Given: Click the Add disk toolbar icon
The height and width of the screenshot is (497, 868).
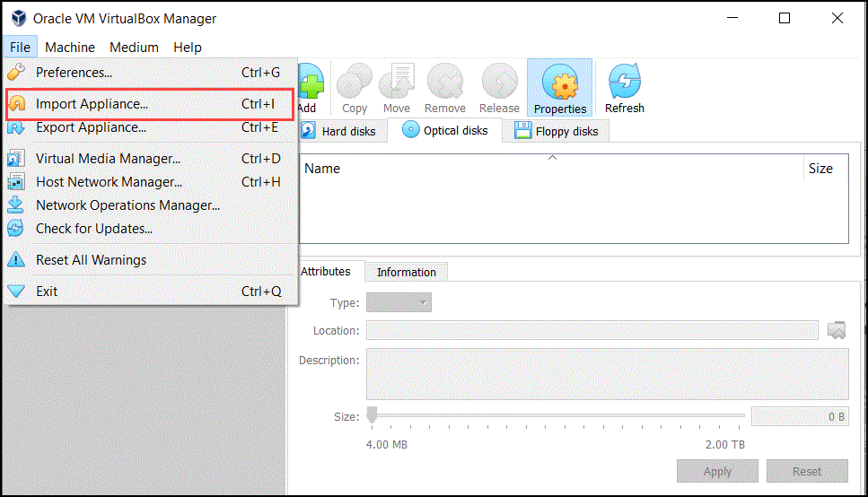Looking at the screenshot, I should [311, 88].
